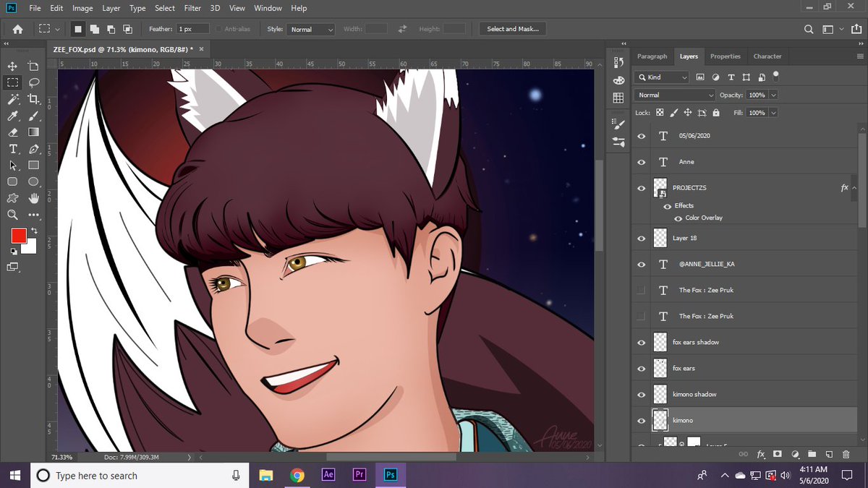Hide the kimono shadow layer

pyautogui.click(x=641, y=394)
